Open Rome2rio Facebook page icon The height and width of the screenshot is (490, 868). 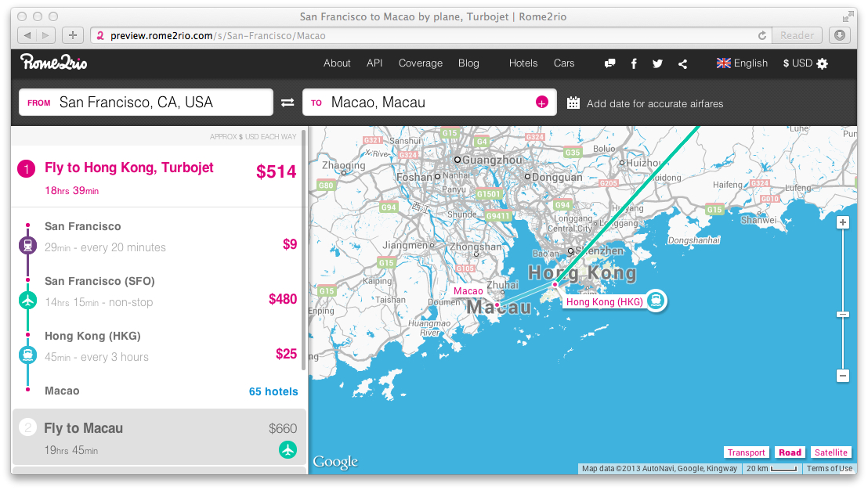634,63
